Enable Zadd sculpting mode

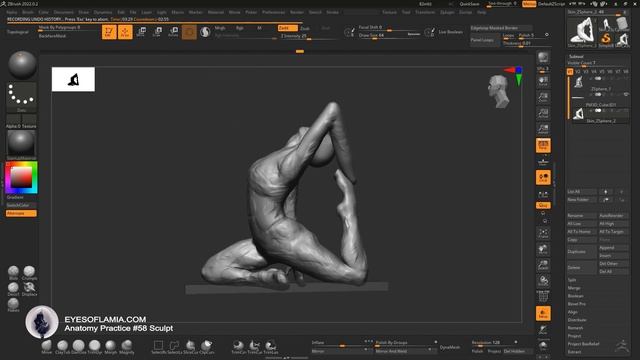pos(287,28)
